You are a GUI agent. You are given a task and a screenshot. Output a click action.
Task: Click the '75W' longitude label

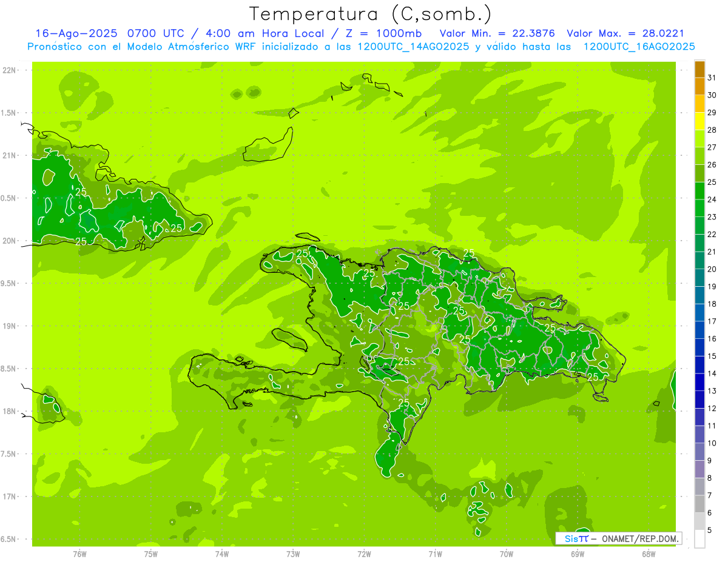click(151, 554)
